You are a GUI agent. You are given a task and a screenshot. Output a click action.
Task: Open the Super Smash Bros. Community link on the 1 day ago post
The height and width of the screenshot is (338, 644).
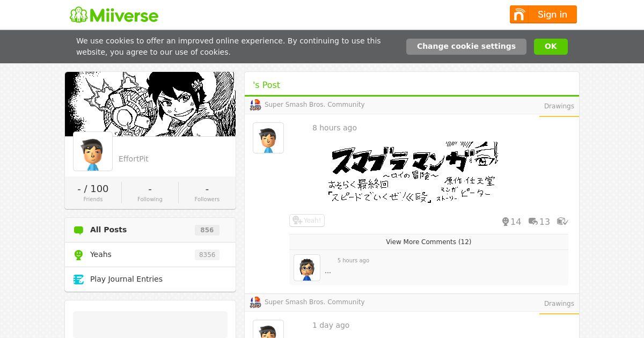pos(314,302)
